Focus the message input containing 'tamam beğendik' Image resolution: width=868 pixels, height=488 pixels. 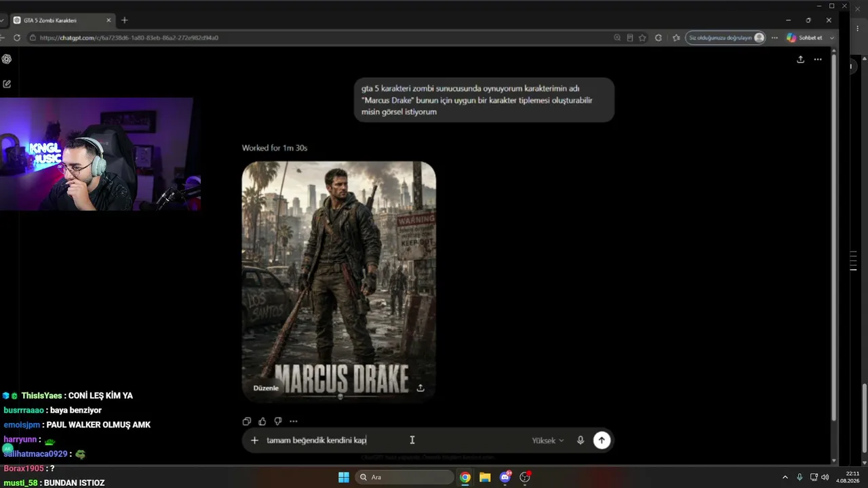[395, 441]
